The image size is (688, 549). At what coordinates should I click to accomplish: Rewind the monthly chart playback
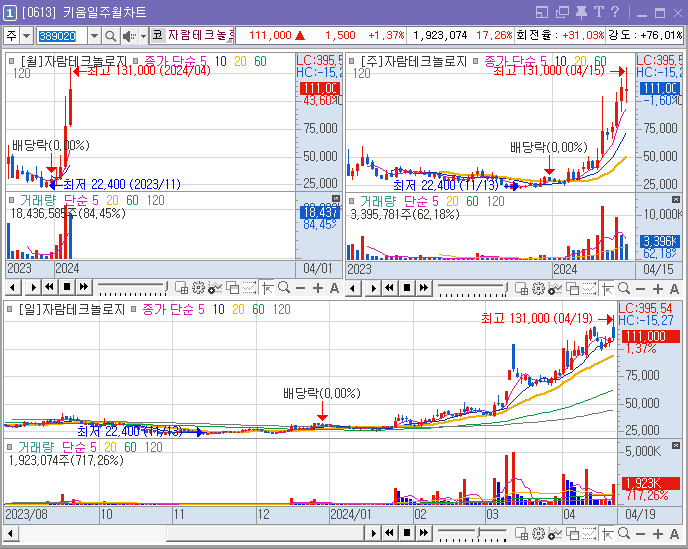pyautogui.click(x=50, y=288)
